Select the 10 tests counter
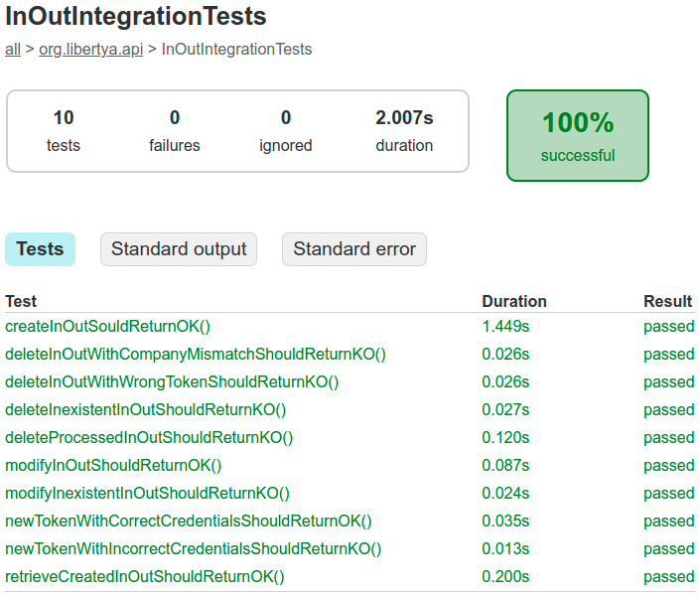This screenshot has height=598, width=700. 64,131
